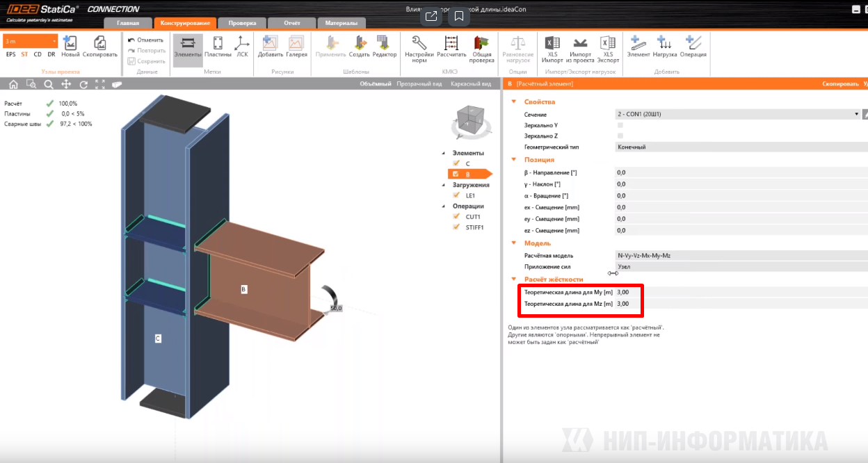
Task: Open Настройки норм wrench icon
Action: click(419, 47)
